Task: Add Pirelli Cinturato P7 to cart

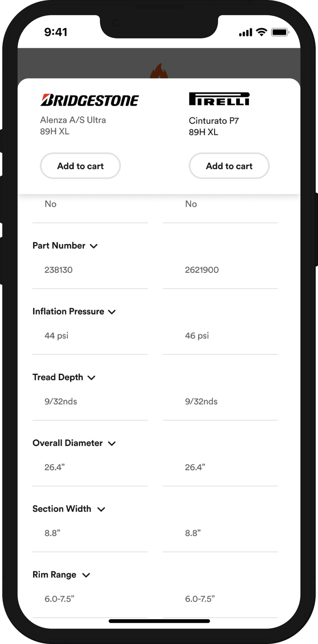Action: pyautogui.click(x=229, y=166)
